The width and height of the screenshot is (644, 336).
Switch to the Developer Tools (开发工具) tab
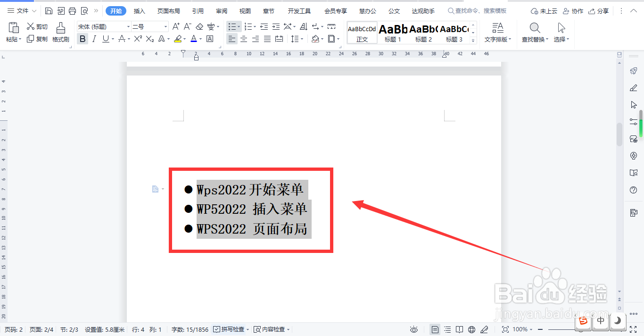click(x=299, y=11)
